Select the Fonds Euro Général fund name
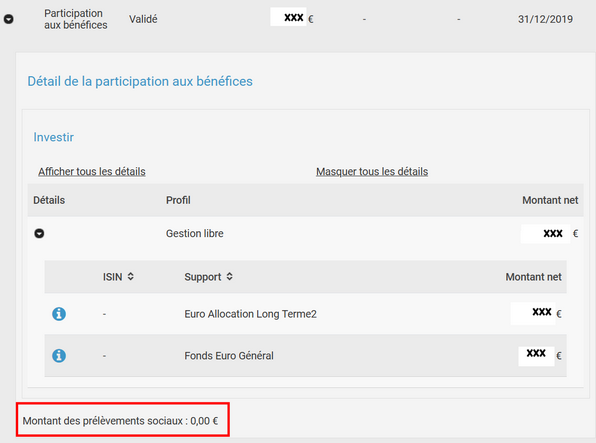596x443 pixels. pyautogui.click(x=229, y=356)
